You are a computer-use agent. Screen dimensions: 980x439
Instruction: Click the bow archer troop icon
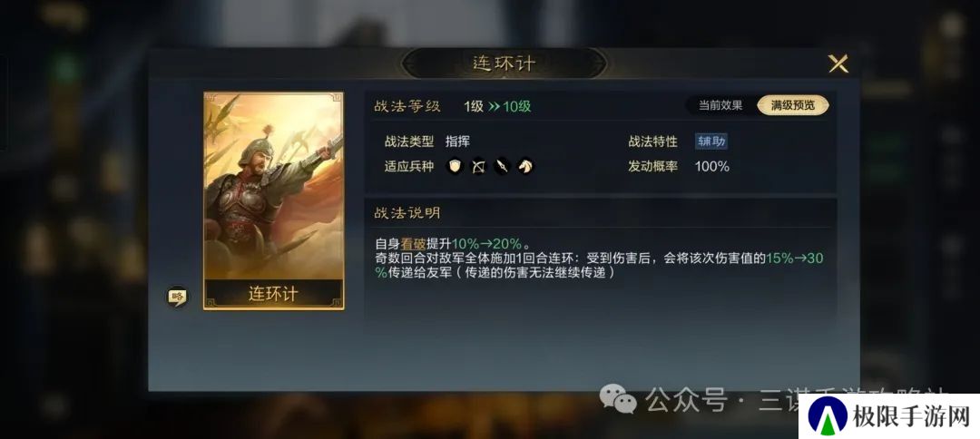click(x=478, y=167)
